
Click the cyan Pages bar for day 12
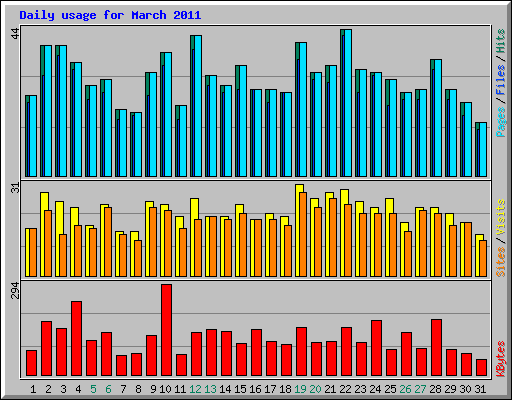[x=198, y=106]
